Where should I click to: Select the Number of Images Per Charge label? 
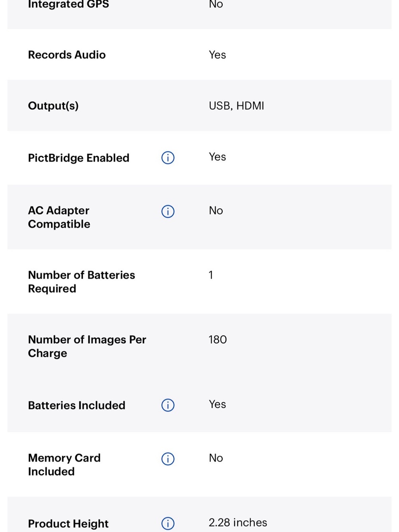click(x=87, y=346)
